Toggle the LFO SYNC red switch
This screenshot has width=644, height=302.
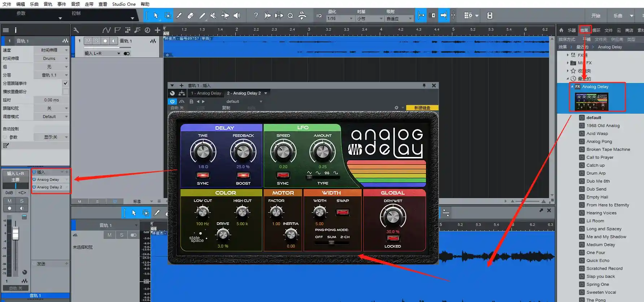tap(283, 175)
